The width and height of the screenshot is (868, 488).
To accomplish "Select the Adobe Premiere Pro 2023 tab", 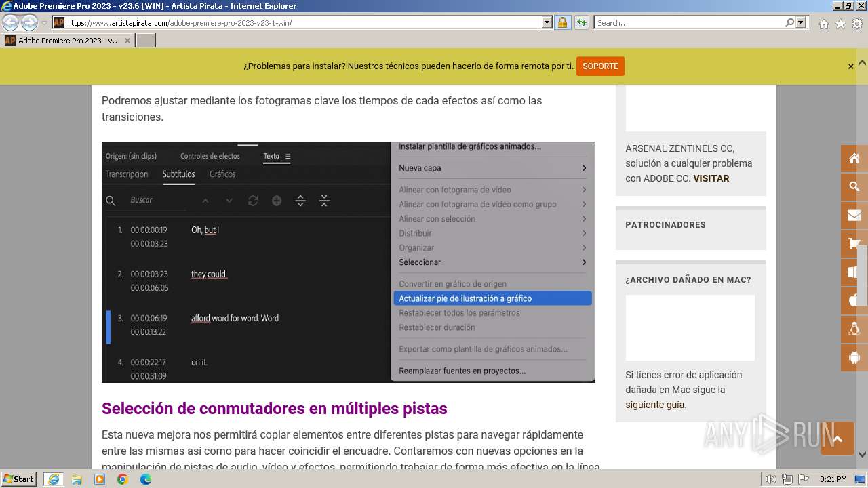I will [67, 41].
